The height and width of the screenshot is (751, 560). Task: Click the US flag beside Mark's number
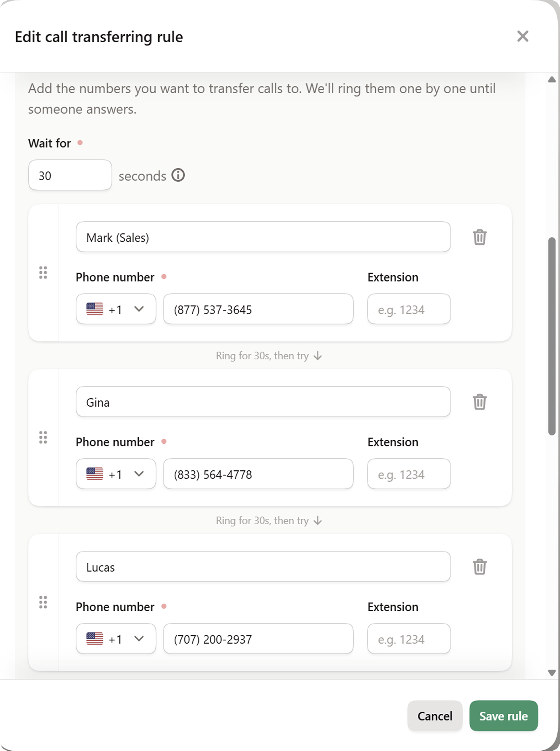[94, 309]
